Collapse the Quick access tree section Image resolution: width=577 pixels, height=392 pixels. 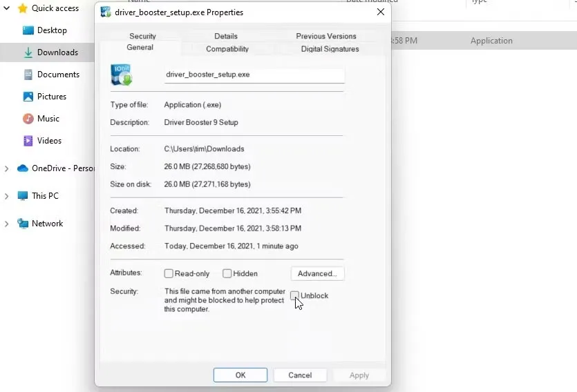[x=7, y=8]
